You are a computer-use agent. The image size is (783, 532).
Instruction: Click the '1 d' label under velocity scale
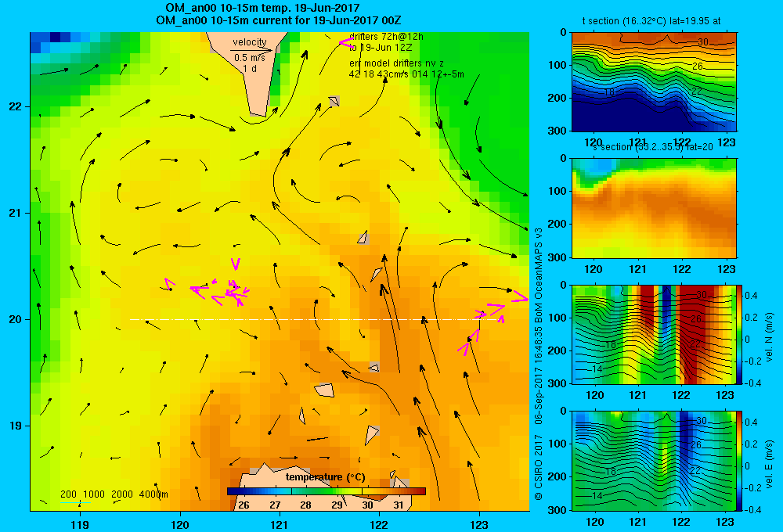[x=250, y=68]
